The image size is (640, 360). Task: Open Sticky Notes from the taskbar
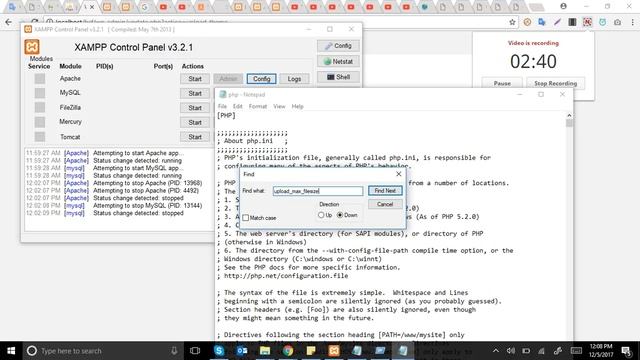tap(311, 351)
